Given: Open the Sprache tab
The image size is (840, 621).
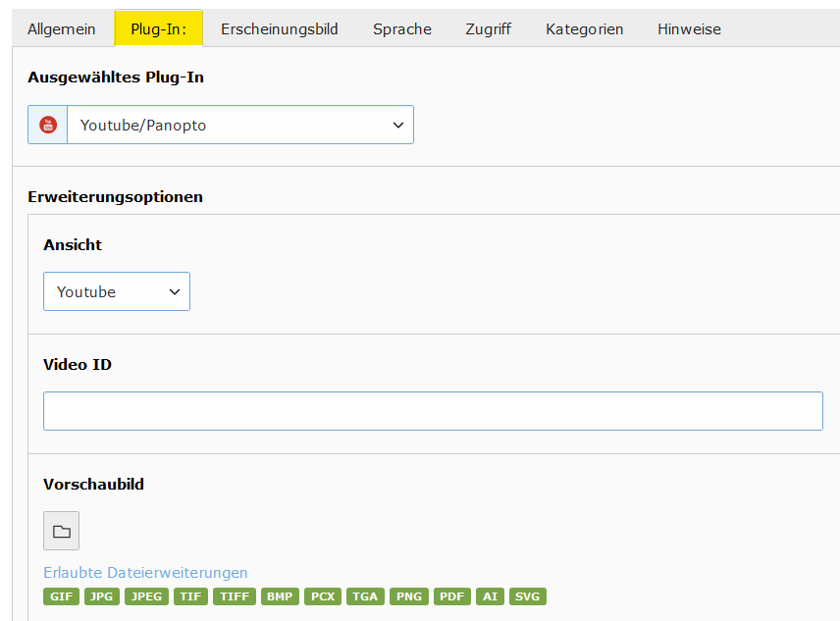Looking at the screenshot, I should pos(401,28).
